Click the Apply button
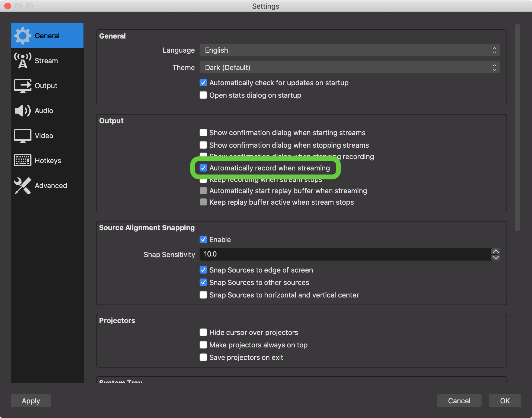Image resolution: width=532 pixels, height=418 pixels. (31, 400)
